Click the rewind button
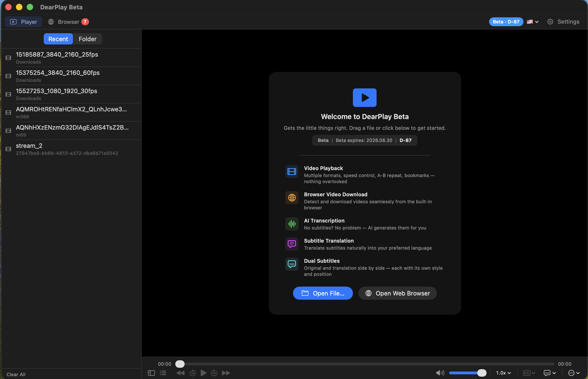This screenshot has height=379, width=588. coord(180,373)
